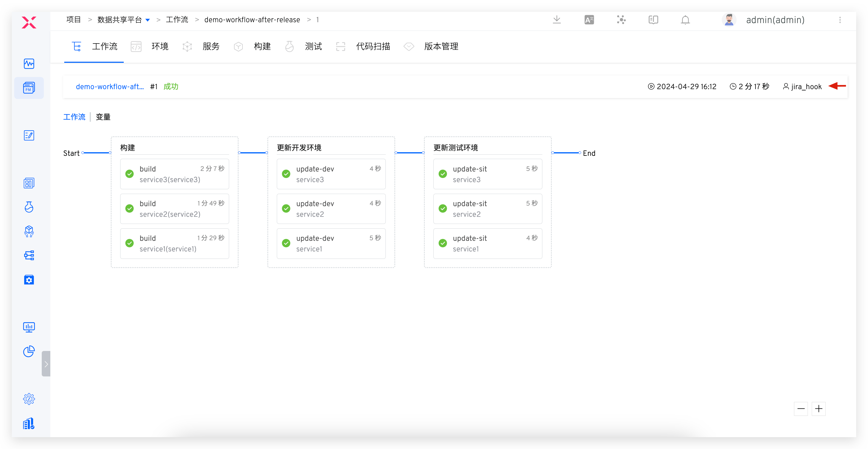Open the demo-workflow-aft... workflow link

[x=110, y=87]
